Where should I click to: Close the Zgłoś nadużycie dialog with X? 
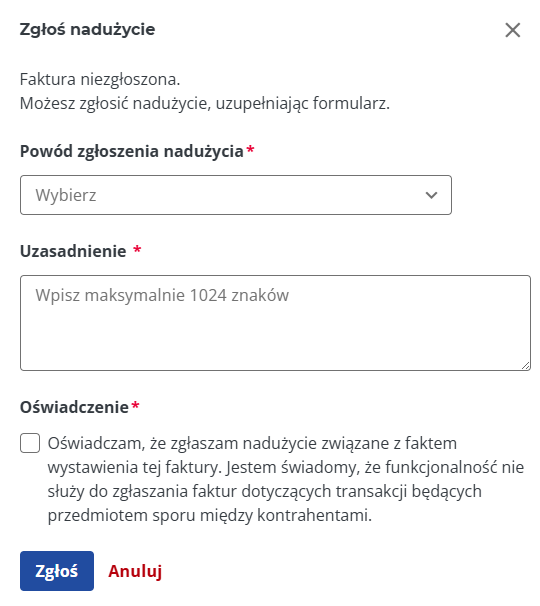[513, 30]
